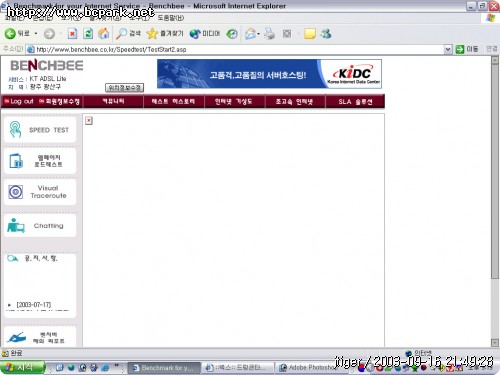The image size is (500, 375).
Task: Open the Back button history dropdown arrow
Action: [36, 34]
